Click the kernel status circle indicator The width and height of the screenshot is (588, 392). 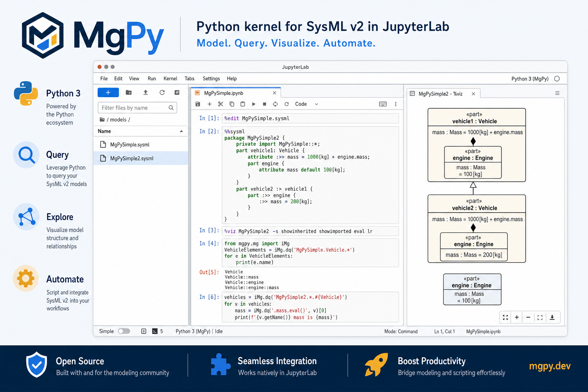click(557, 78)
